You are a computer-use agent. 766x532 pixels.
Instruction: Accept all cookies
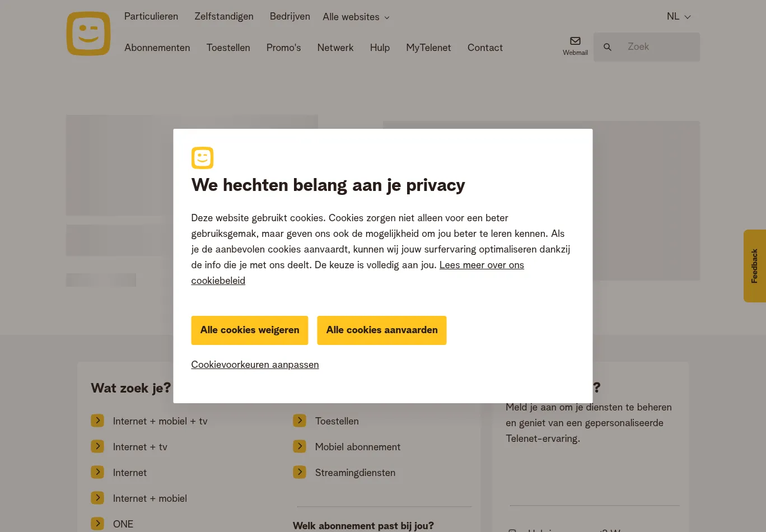click(x=382, y=330)
